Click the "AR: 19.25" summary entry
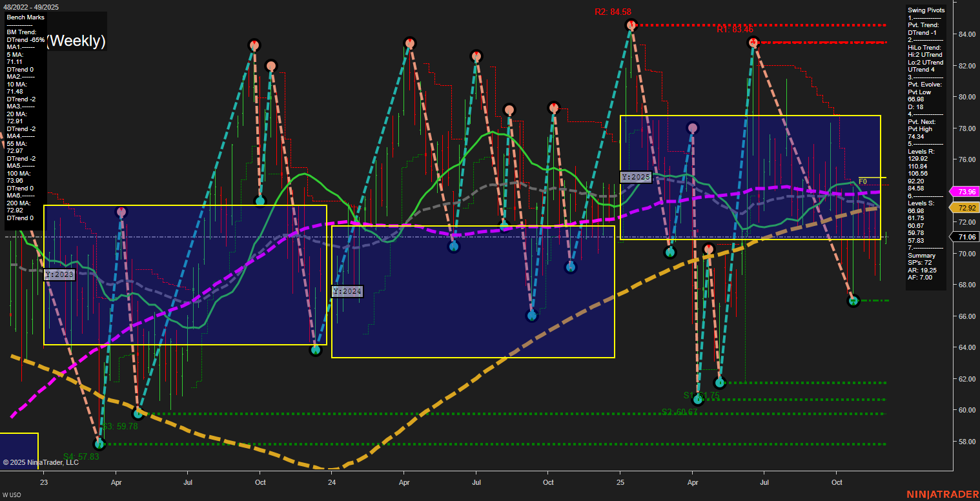Viewport: 980px width, 501px height. pyautogui.click(x=923, y=271)
